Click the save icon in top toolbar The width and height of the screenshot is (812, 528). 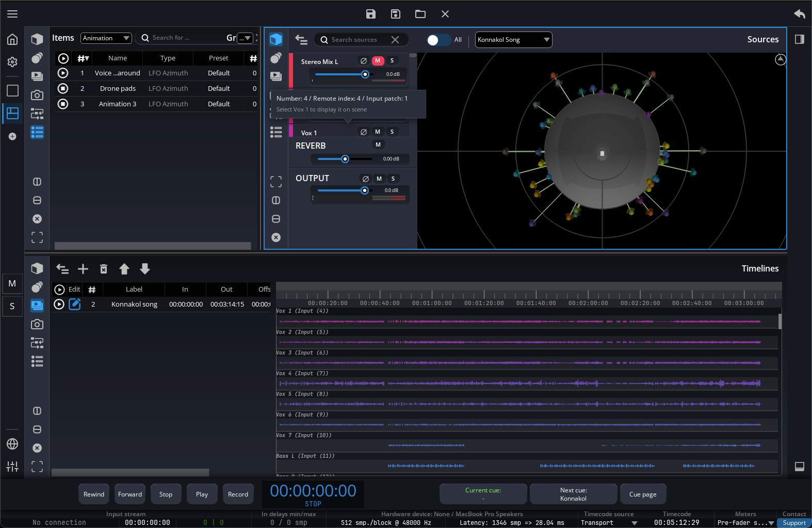[x=370, y=14]
